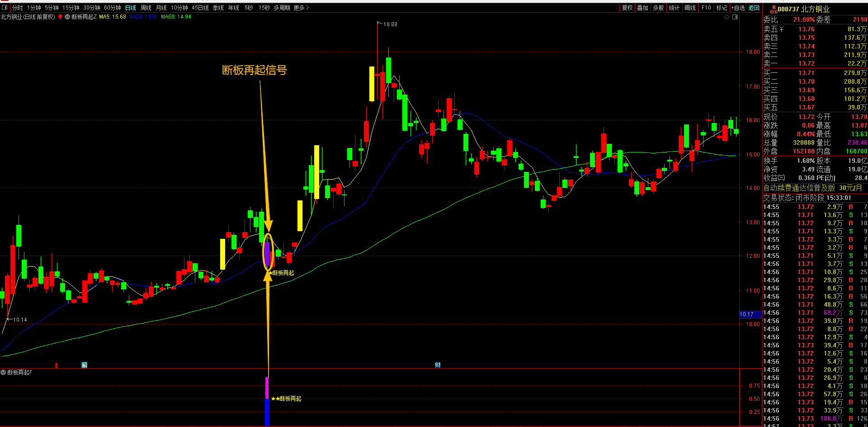Switch to 分时 view
Image resolution: width=868 pixels, height=427 pixels.
(17, 8)
